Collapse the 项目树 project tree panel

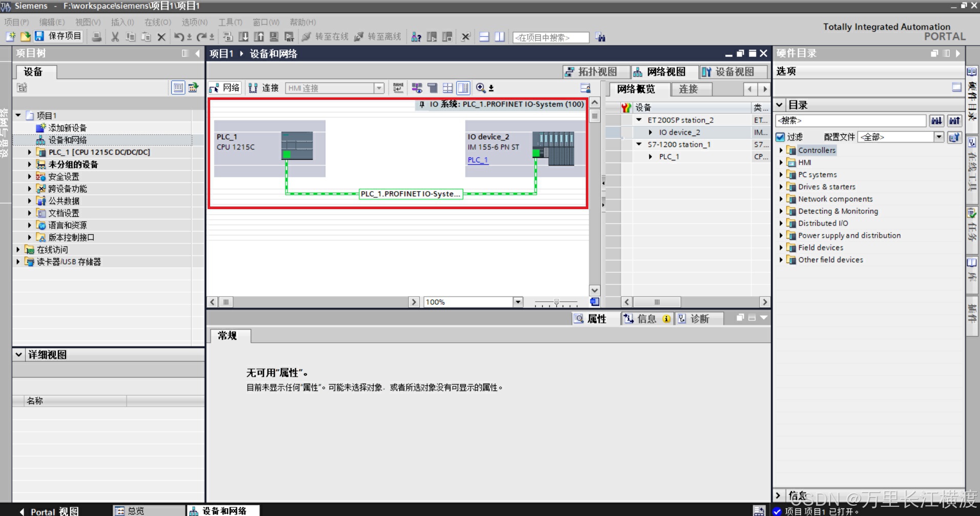click(197, 53)
